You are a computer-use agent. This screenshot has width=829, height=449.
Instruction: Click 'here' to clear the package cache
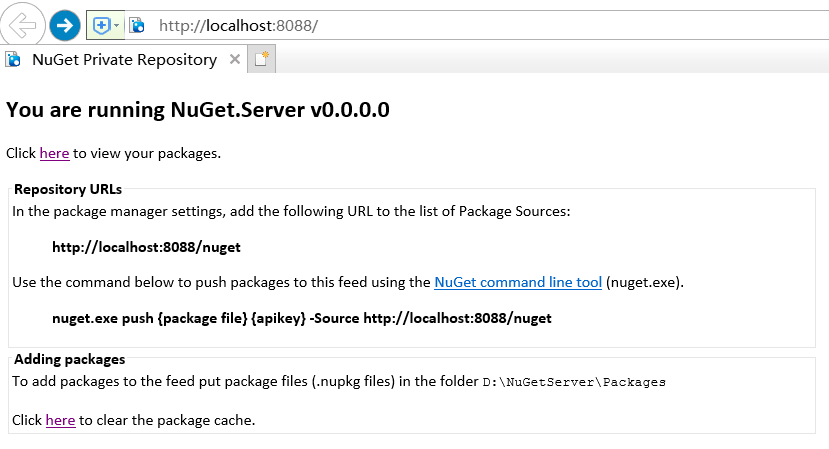[x=60, y=420]
